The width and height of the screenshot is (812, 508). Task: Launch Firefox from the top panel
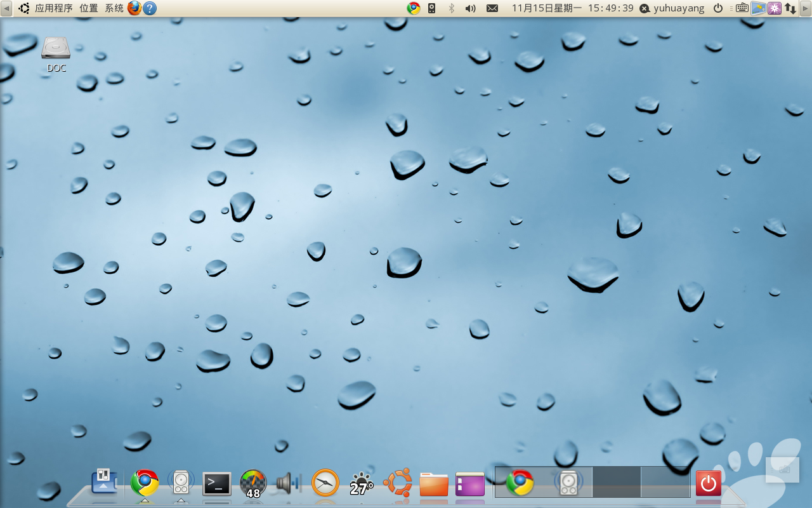pyautogui.click(x=134, y=8)
